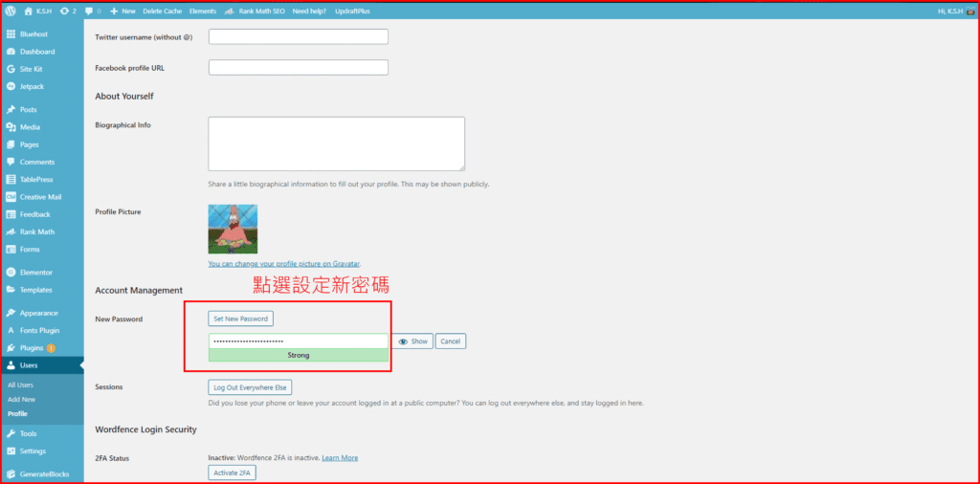Click the Set New Password button
The width and height of the screenshot is (980, 484).
pos(241,319)
